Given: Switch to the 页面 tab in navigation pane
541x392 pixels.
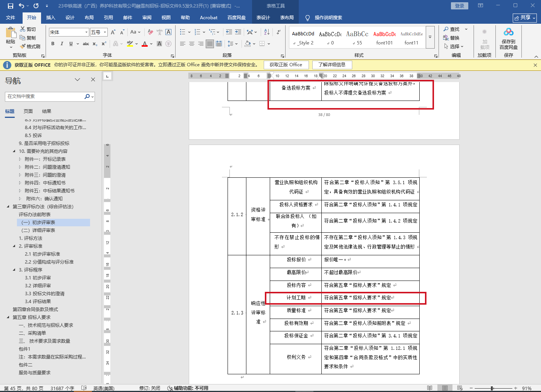Looking at the screenshot, I should [x=28, y=111].
